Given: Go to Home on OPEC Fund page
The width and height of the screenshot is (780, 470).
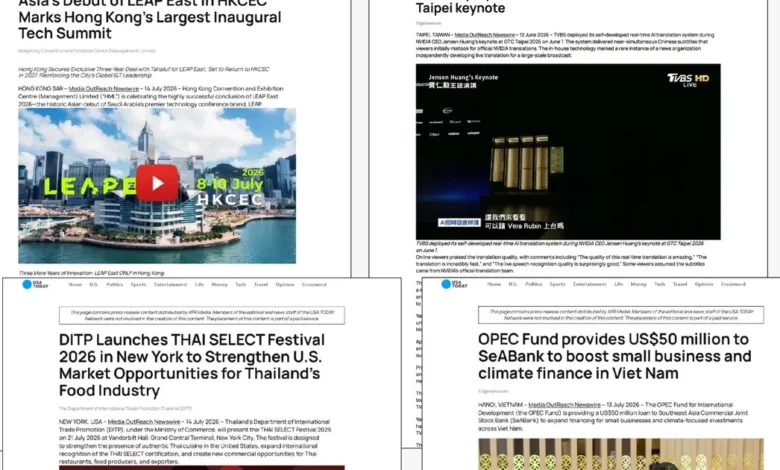Looking at the screenshot, I should pos(494,284).
